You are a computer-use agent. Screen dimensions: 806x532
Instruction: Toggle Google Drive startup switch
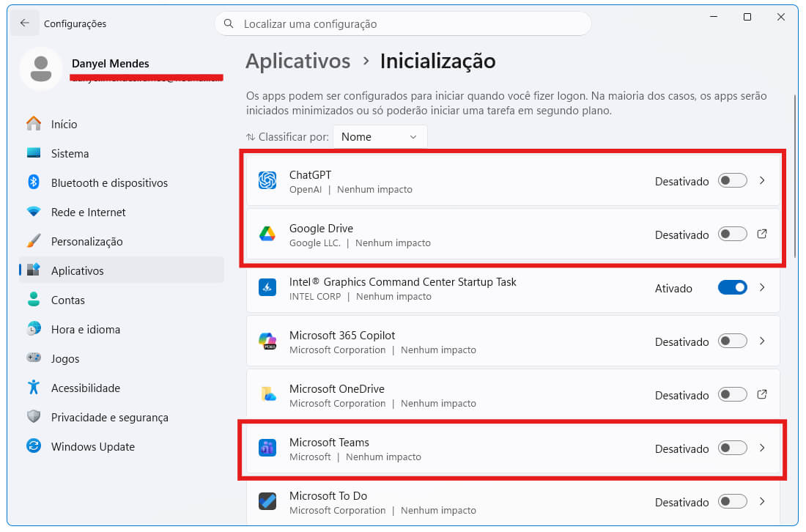tap(733, 234)
